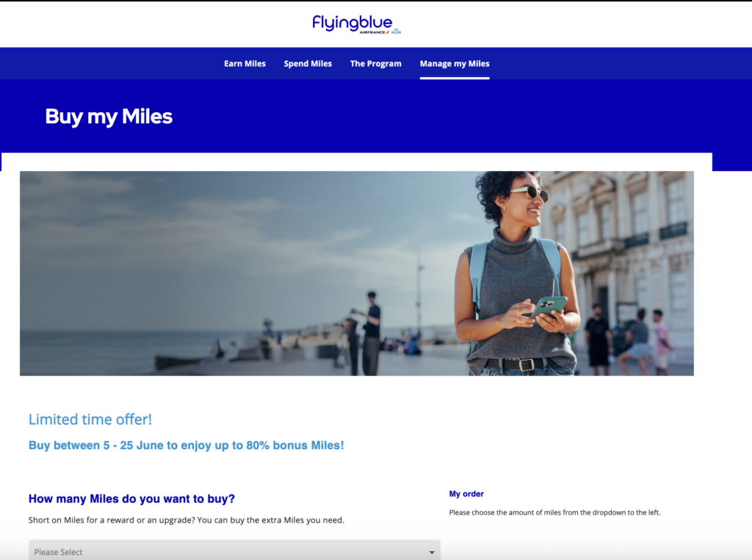This screenshot has height=560, width=752.
Task: Click the My order heading
Action: tap(466, 494)
